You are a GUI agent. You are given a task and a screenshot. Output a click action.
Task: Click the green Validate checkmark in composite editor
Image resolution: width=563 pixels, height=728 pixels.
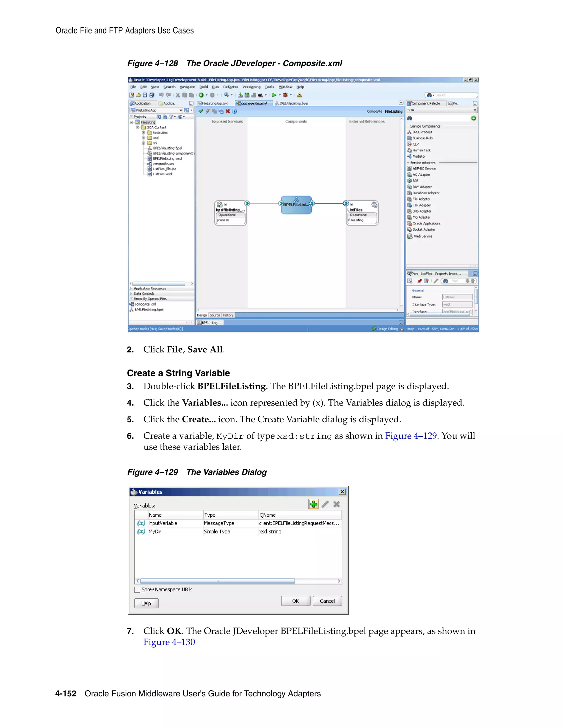(201, 111)
